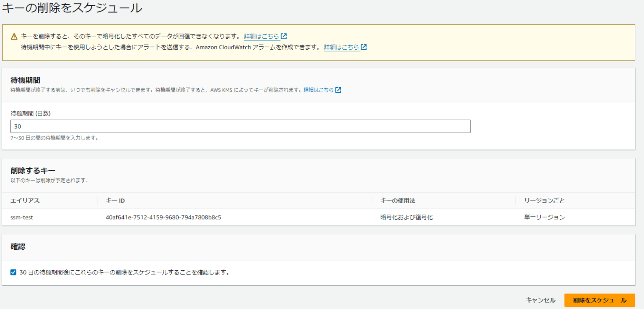This screenshot has width=644, height=309.
Task: Click the 確認 section heading
Action: [18, 247]
